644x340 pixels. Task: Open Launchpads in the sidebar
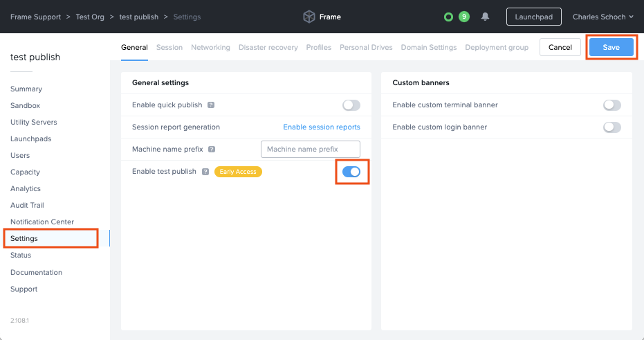(x=31, y=138)
